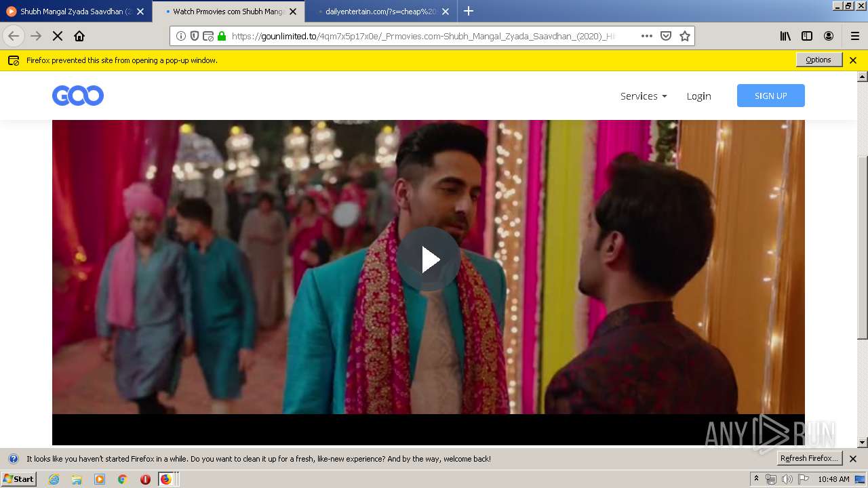Close the dailyentertain.com tab
The height and width of the screenshot is (488, 868).
pyautogui.click(x=446, y=12)
